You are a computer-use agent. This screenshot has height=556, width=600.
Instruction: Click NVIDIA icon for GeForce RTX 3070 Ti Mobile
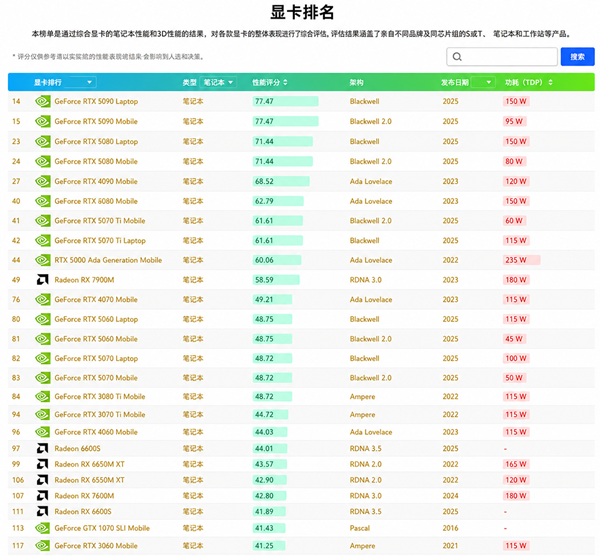[42, 414]
